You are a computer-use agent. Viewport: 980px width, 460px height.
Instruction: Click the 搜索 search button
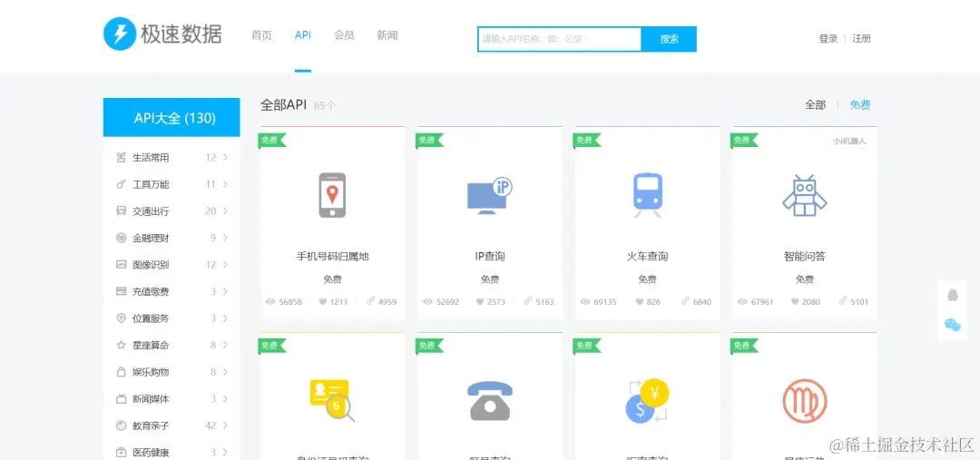(x=669, y=39)
